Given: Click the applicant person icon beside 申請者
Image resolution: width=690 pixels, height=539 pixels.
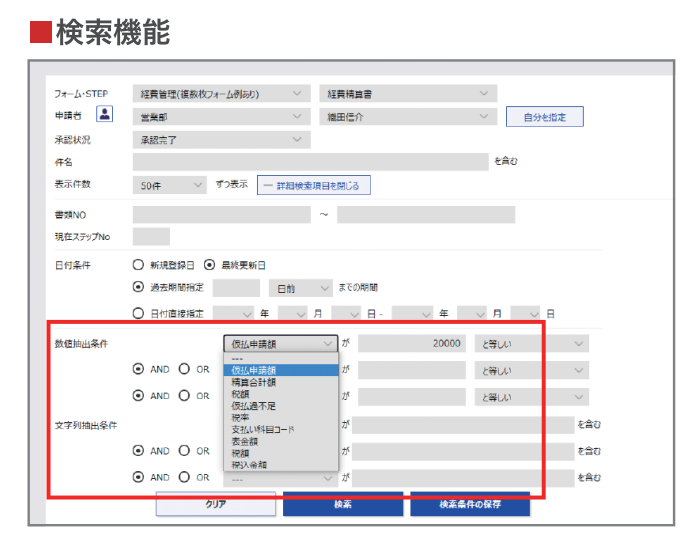Looking at the screenshot, I should [105, 114].
